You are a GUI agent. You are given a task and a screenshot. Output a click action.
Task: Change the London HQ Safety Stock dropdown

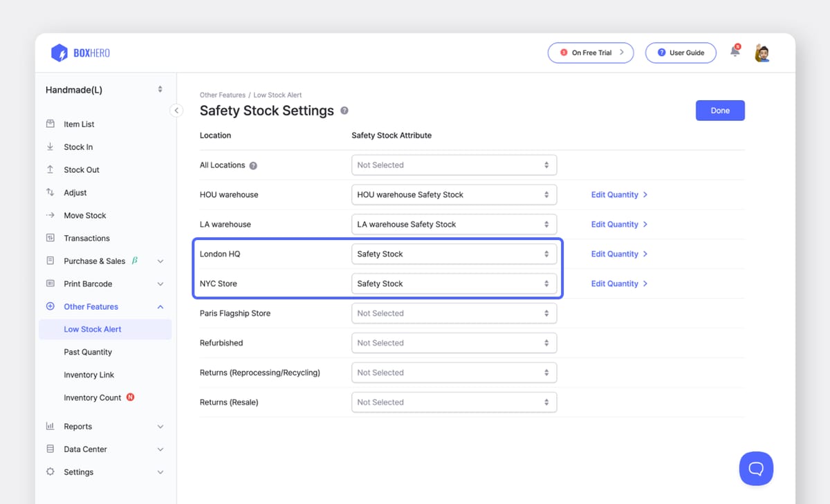(454, 254)
